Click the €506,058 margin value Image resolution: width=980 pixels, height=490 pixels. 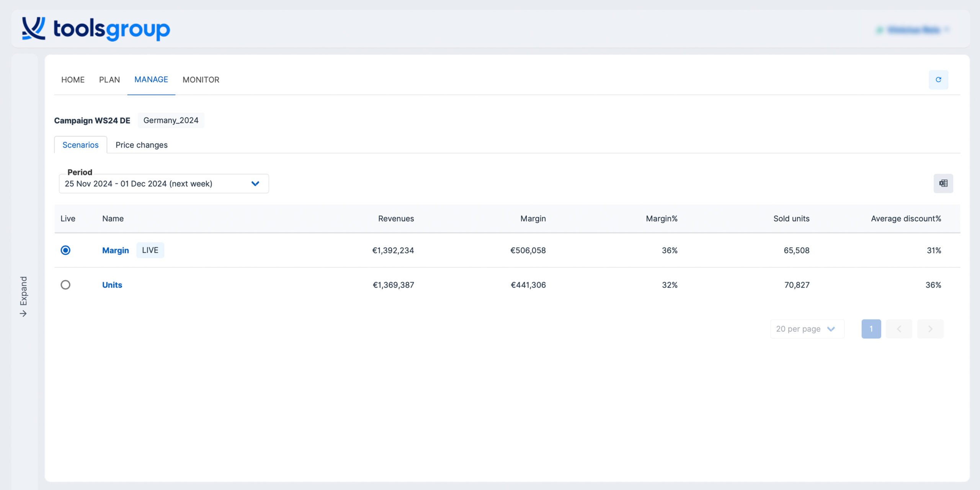(528, 250)
